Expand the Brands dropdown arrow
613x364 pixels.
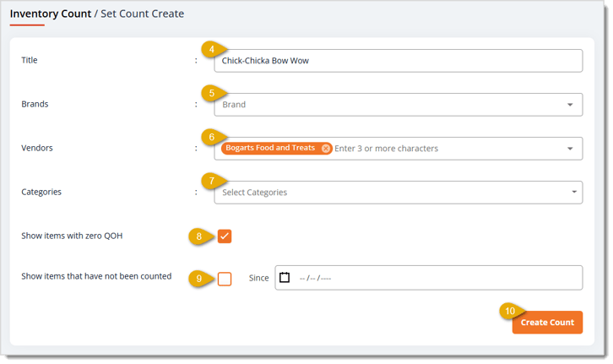click(x=570, y=105)
